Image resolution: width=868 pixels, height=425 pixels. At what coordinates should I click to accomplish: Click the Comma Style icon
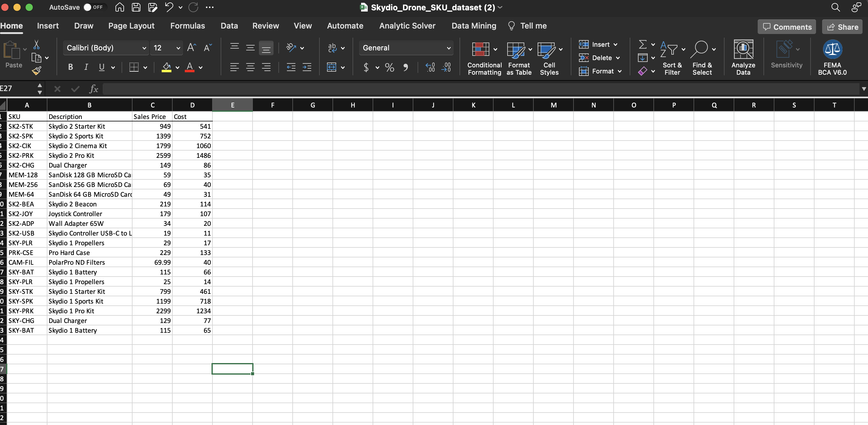[x=406, y=67]
